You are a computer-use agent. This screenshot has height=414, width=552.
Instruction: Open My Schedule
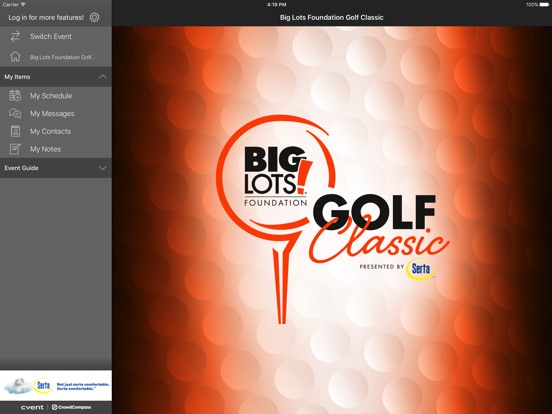(x=56, y=95)
